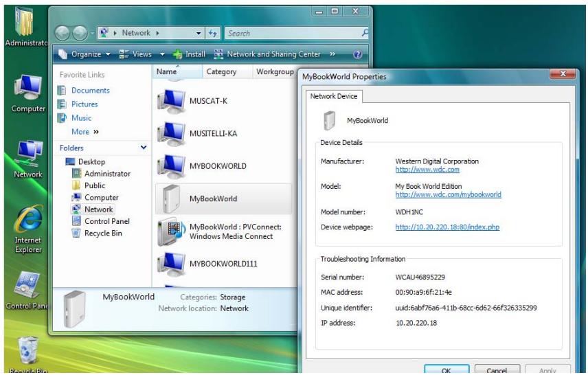Click the Documents favorite link icon
The width and height of the screenshot is (588, 375).
point(62,91)
